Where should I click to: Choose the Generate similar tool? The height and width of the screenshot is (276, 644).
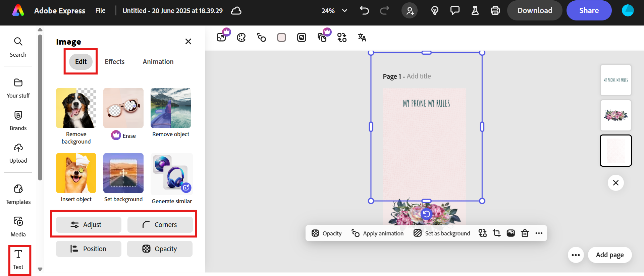172,179
